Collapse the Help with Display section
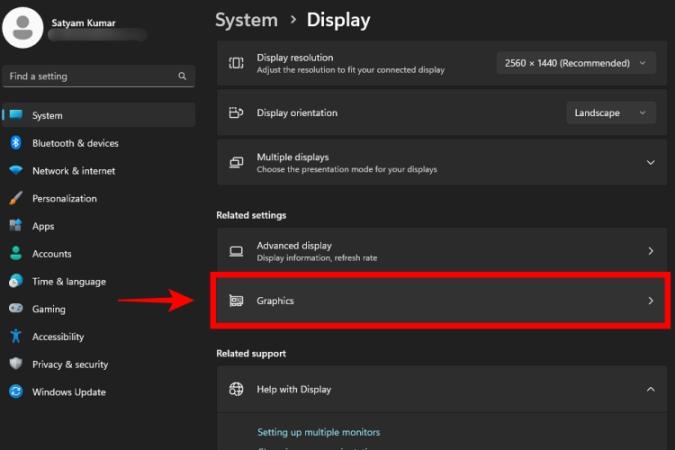Viewport: 675px width, 450px height. (650, 389)
